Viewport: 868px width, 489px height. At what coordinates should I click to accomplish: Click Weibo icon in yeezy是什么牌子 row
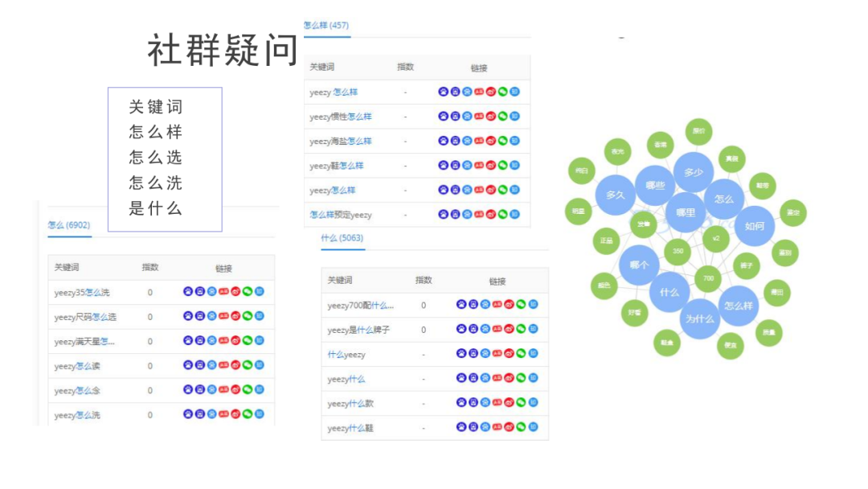[x=510, y=329]
